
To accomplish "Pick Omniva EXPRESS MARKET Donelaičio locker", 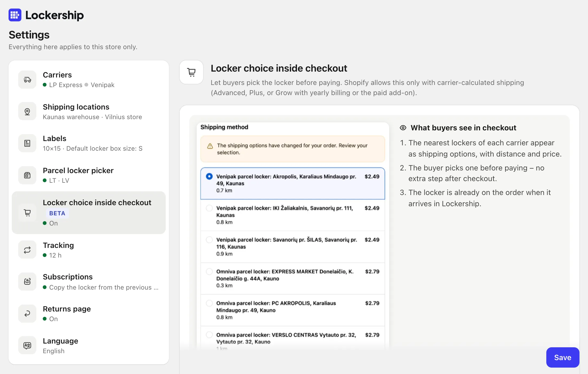I will point(293,278).
